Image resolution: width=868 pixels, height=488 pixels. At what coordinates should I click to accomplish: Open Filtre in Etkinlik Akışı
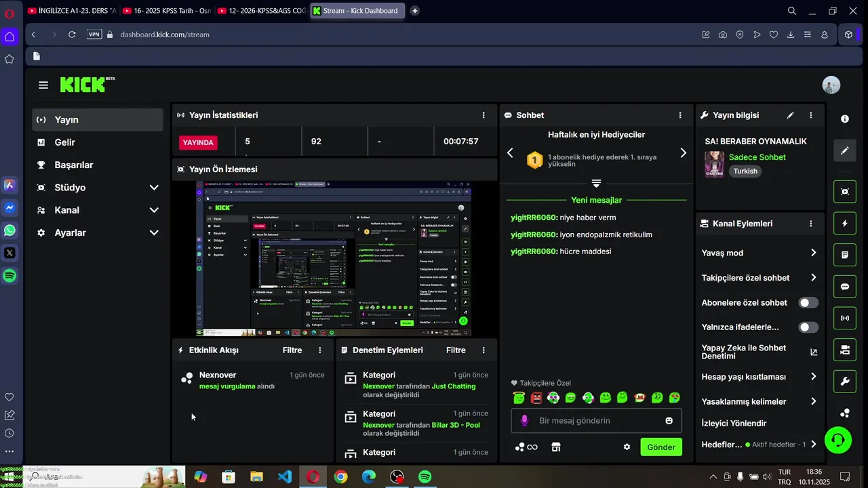click(x=292, y=350)
